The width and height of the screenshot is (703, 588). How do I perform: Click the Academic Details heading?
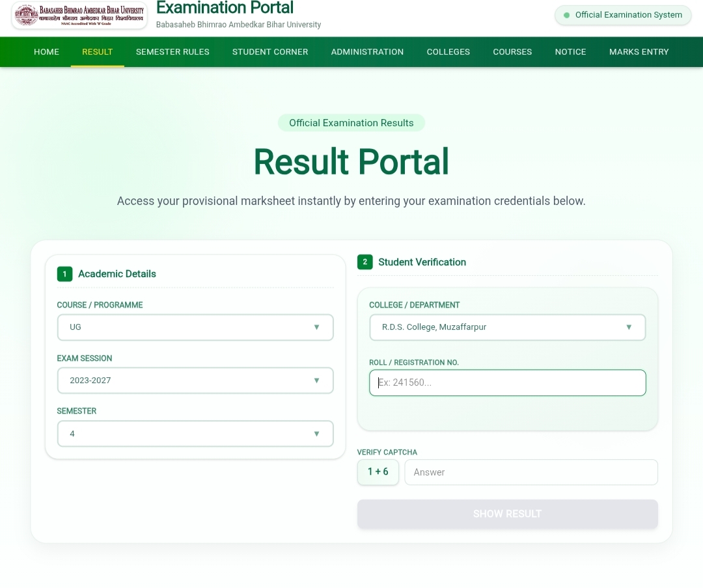click(x=117, y=274)
